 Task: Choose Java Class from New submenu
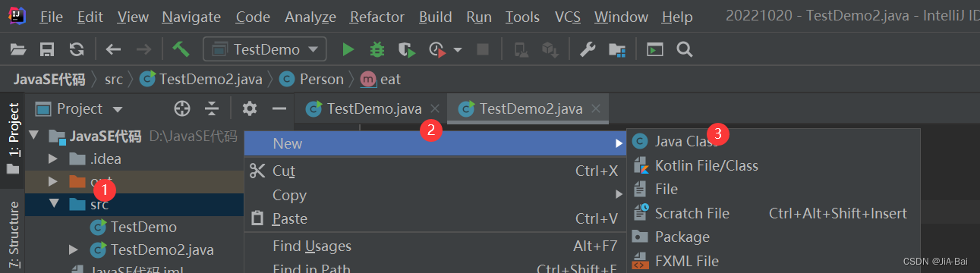coord(774,141)
